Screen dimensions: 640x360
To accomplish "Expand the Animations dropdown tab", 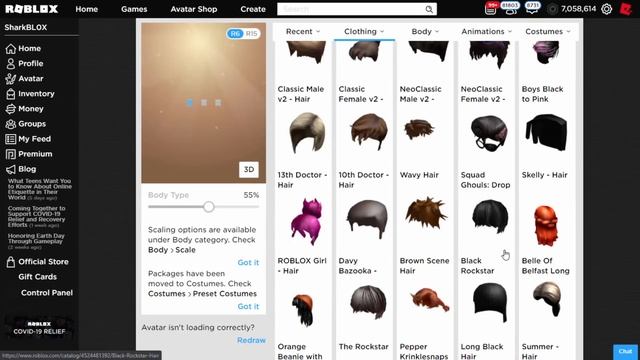I will tap(487, 31).
